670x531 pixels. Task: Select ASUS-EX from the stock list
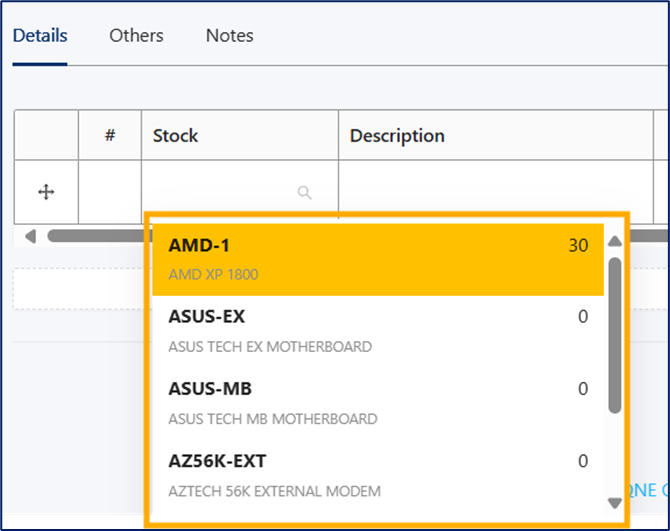[378, 331]
